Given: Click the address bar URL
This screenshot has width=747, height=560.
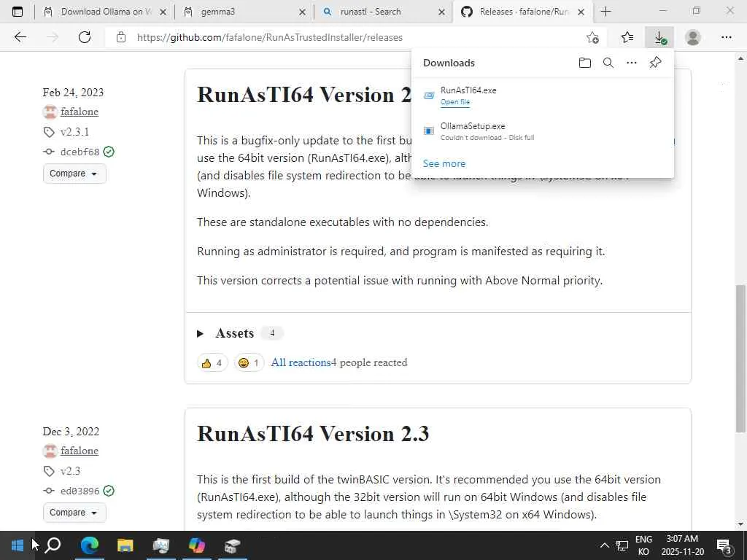Looking at the screenshot, I should 270,37.
